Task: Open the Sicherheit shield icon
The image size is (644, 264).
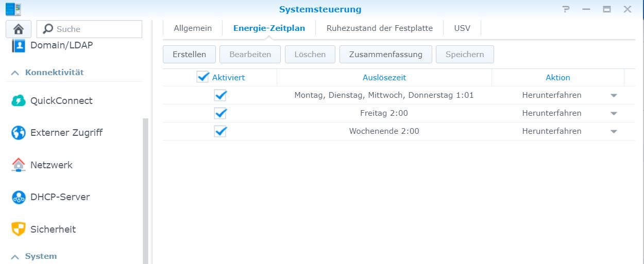Action: click(x=19, y=229)
